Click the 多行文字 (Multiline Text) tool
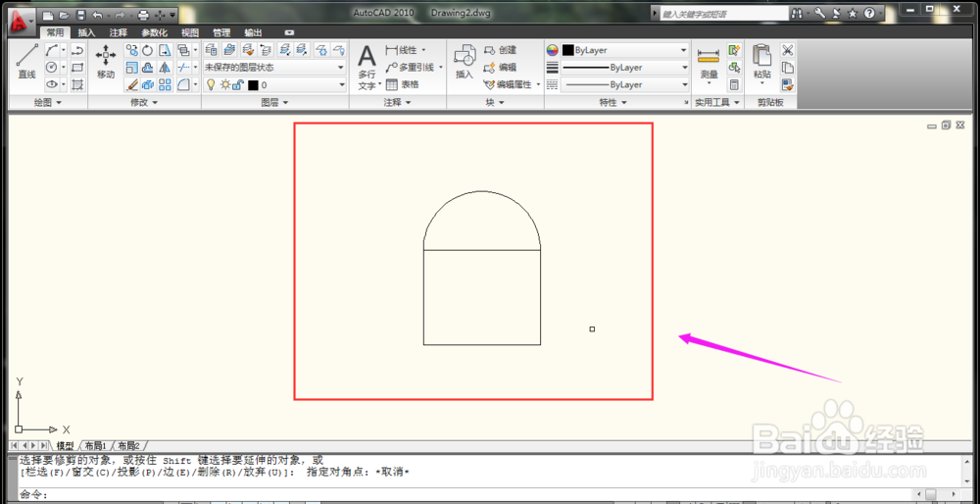 [367, 68]
